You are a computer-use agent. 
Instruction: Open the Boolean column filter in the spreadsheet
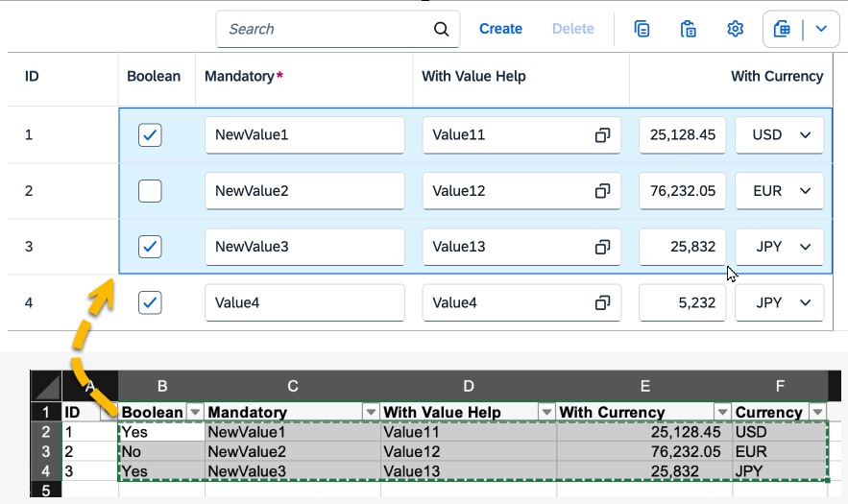[x=195, y=412]
